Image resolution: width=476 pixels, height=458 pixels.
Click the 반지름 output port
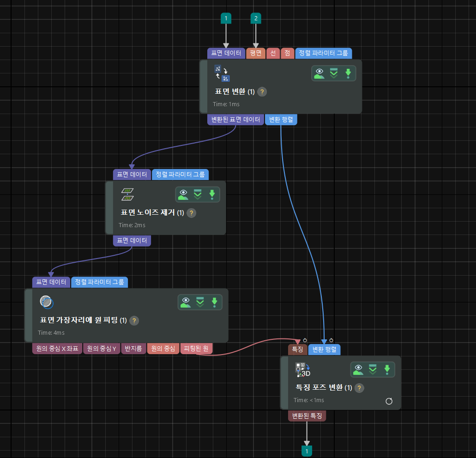click(x=133, y=349)
